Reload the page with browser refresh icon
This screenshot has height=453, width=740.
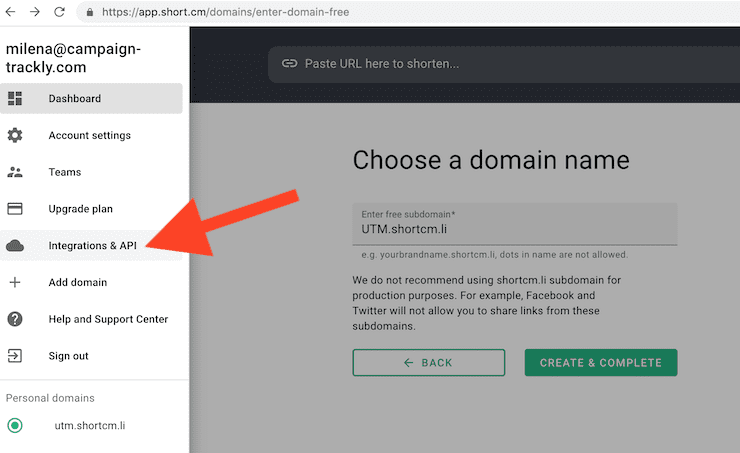coord(59,12)
